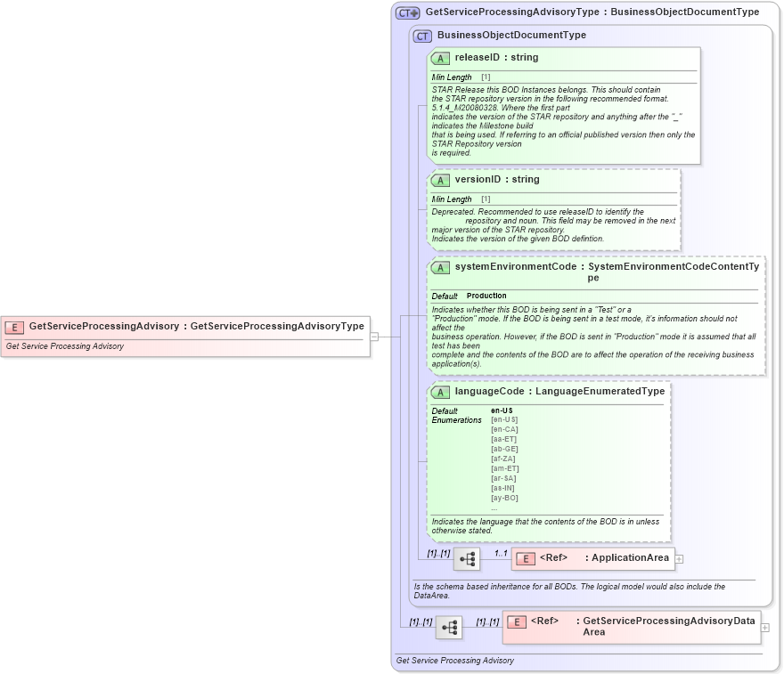Click the [as-IN] enumeration value
Screen dimensions: 784x674
tap(502, 488)
